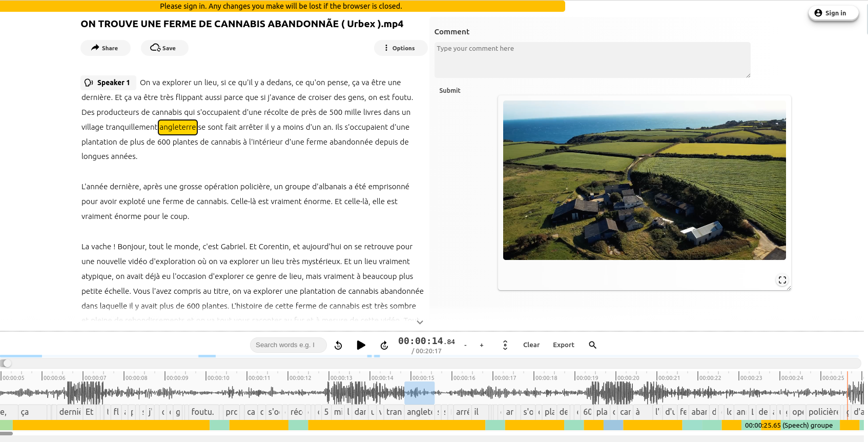Click Export in the toolbar
The height and width of the screenshot is (442, 868).
(x=563, y=345)
